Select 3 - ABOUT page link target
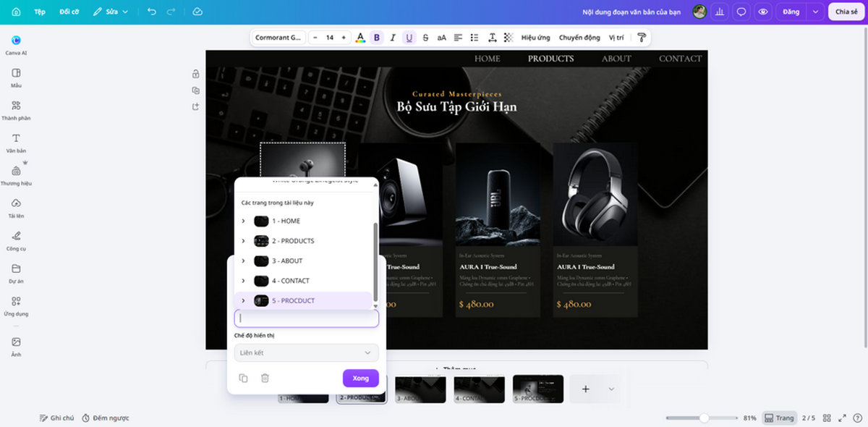This screenshot has height=427, width=868. 303,261
